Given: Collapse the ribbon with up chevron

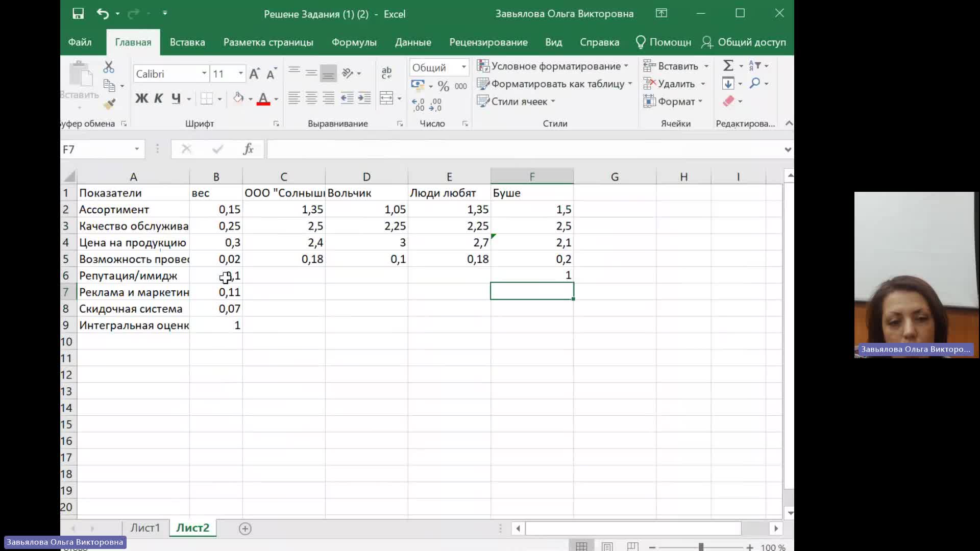Looking at the screenshot, I should pyautogui.click(x=789, y=123).
